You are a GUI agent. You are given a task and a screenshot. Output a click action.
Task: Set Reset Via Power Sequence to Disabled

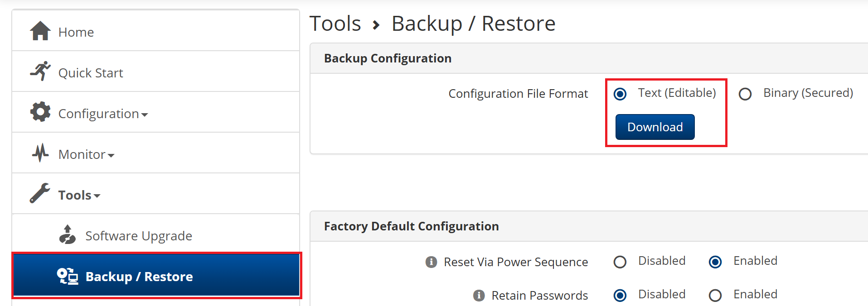pyautogui.click(x=620, y=262)
